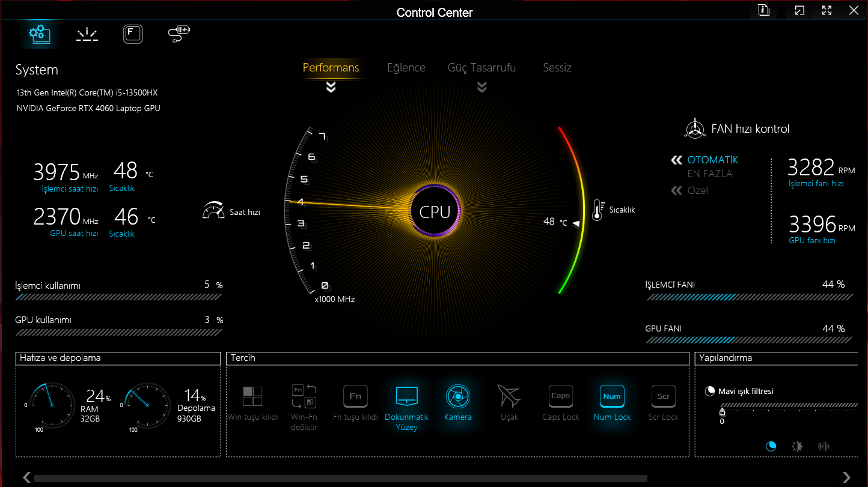
Task: Click the GPU saat hızı label
Action: point(74,234)
